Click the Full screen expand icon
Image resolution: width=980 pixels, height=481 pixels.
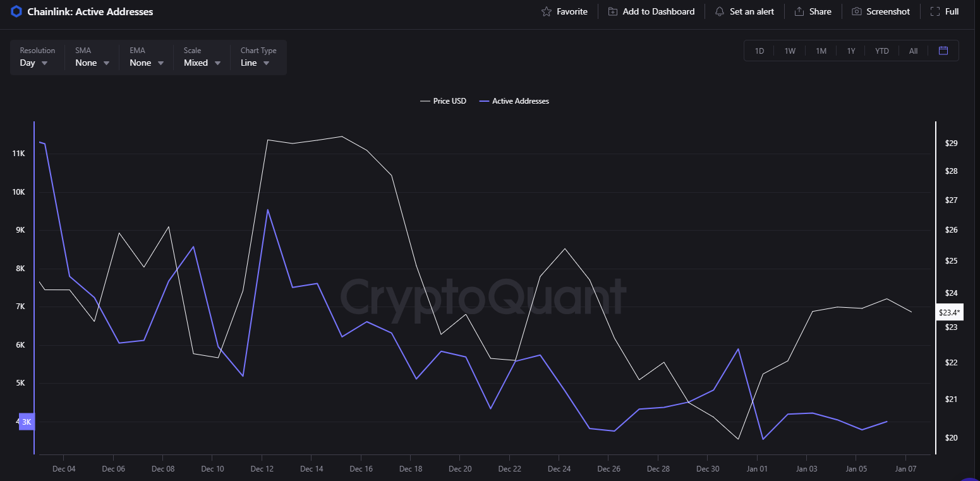(935, 11)
